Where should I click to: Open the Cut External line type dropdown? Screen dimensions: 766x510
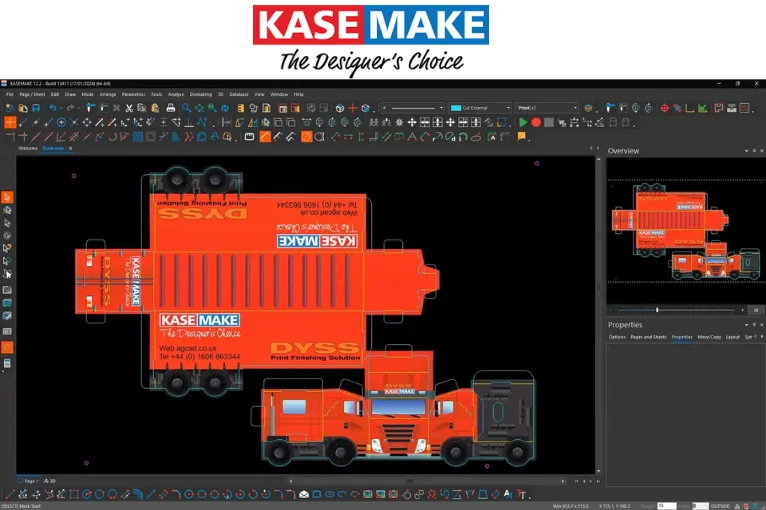click(x=507, y=108)
